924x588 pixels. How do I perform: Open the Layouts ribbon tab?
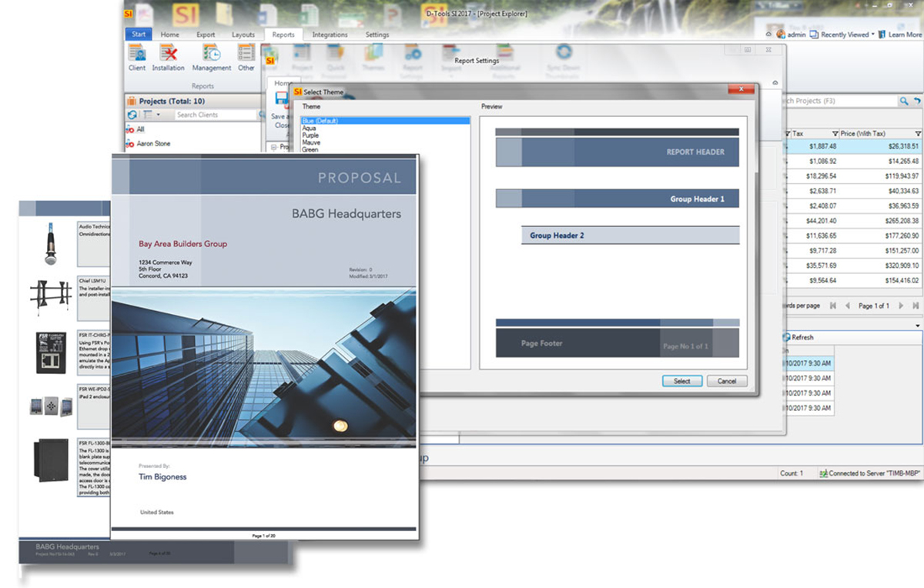pyautogui.click(x=243, y=35)
